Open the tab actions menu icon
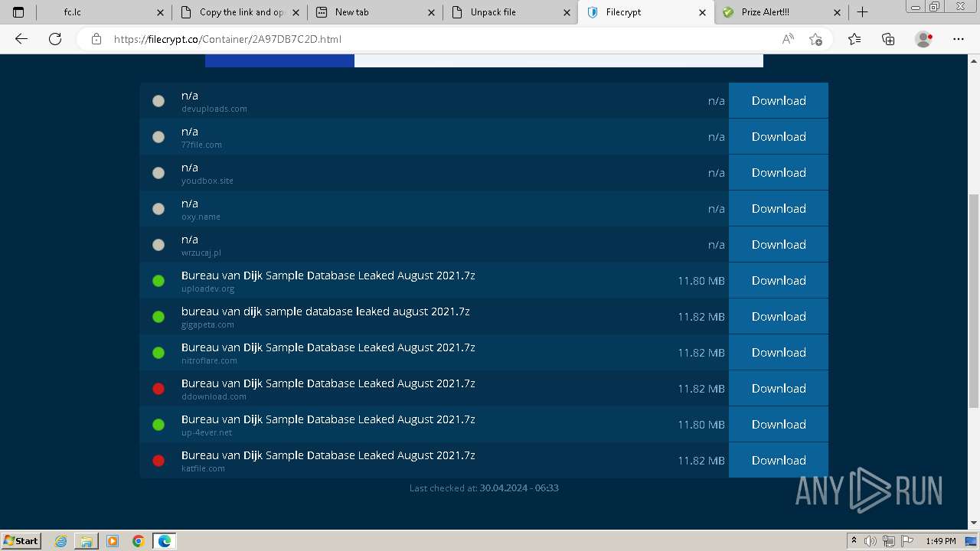Image resolution: width=980 pixels, height=551 pixels. (18, 12)
